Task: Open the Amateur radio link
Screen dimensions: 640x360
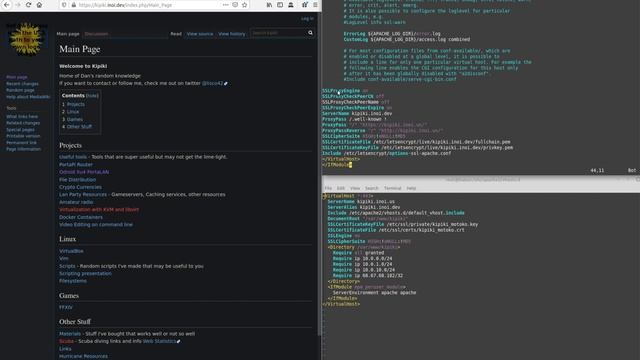Action: point(76,202)
